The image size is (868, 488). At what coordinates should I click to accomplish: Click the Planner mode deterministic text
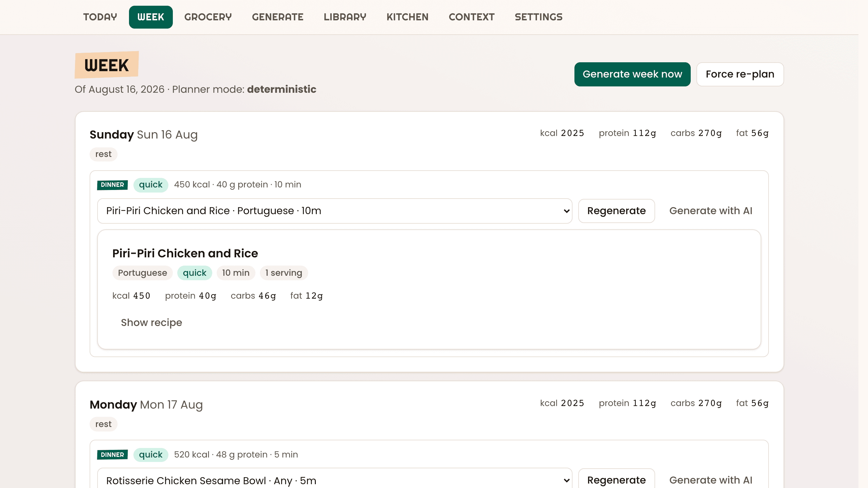pyautogui.click(x=244, y=89)
